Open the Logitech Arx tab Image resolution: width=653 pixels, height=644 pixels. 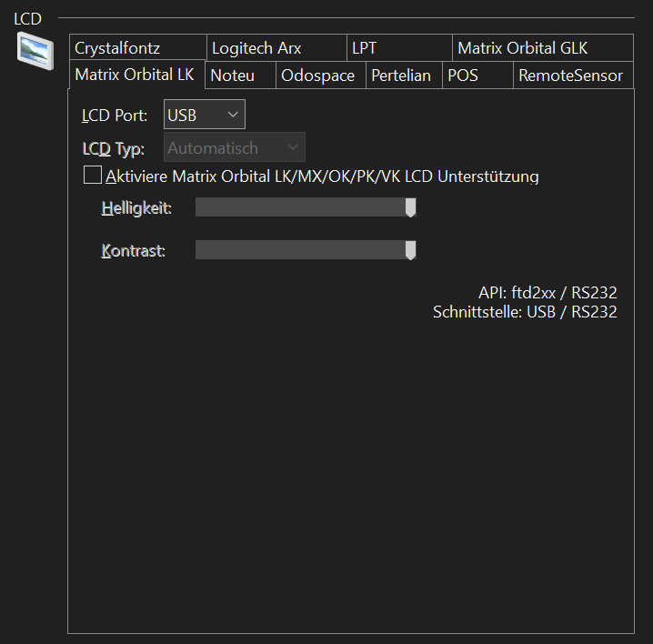tap(256, 48)
